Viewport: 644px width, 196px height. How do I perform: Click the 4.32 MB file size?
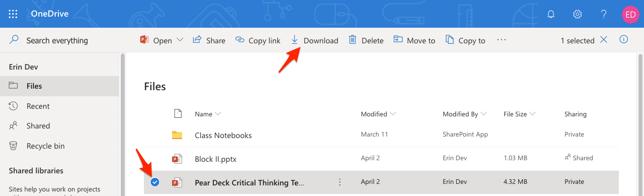[x=515, y=181]
